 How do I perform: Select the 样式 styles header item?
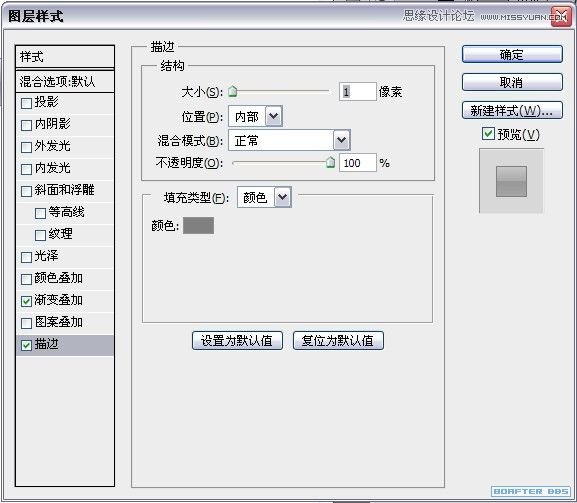[65, 57]
